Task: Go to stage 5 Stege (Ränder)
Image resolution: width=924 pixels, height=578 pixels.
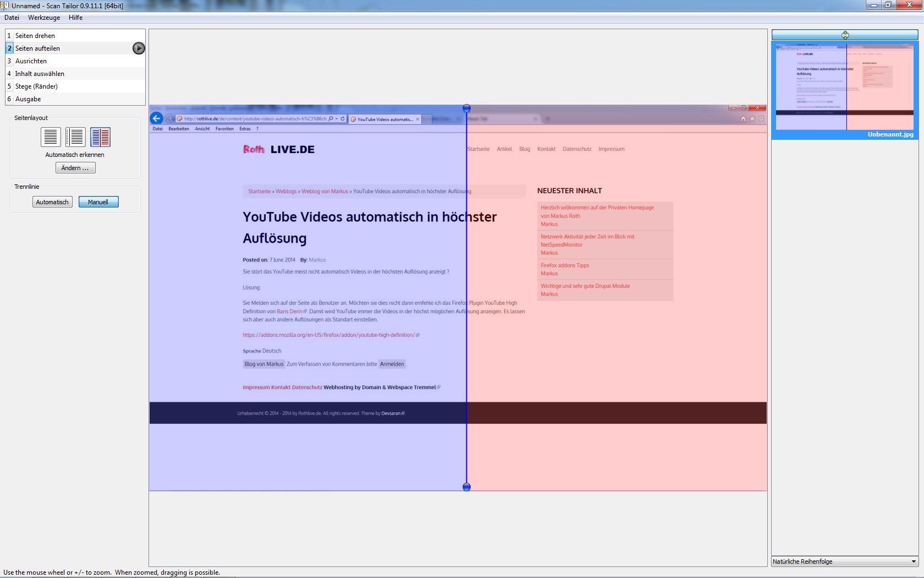Action: click(75, 86)
